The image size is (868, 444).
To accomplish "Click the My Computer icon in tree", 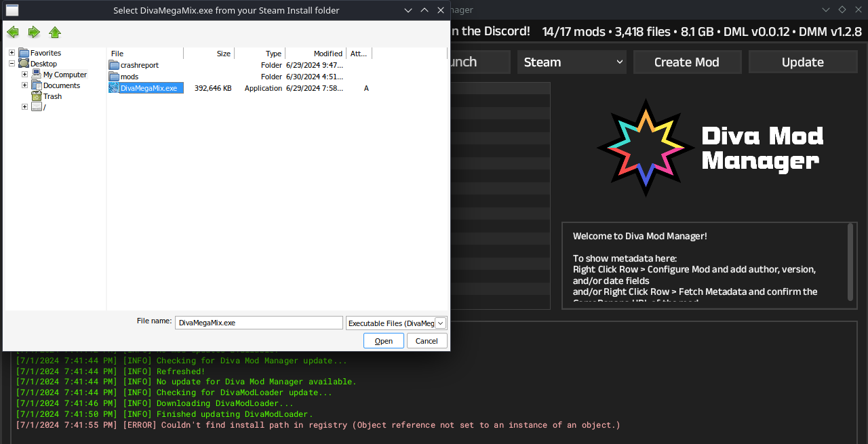I will pyautogui.click(x=37, y=75).
